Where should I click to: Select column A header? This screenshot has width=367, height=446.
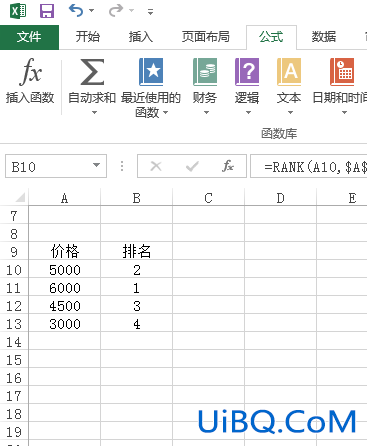click(x=65, y=198)
